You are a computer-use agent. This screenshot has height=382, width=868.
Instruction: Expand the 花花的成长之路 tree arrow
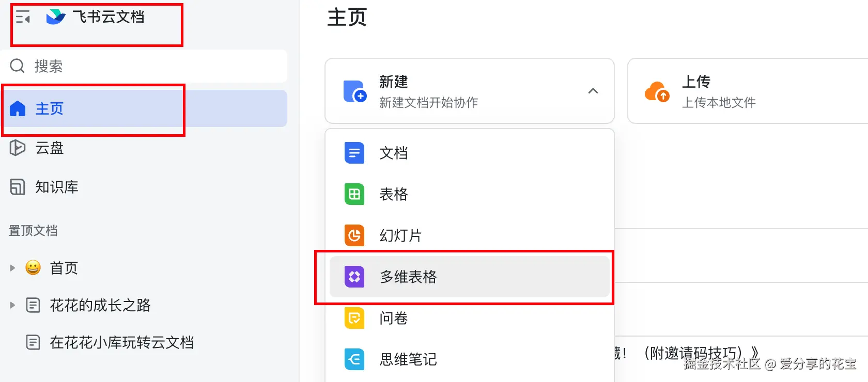[12, 305]
